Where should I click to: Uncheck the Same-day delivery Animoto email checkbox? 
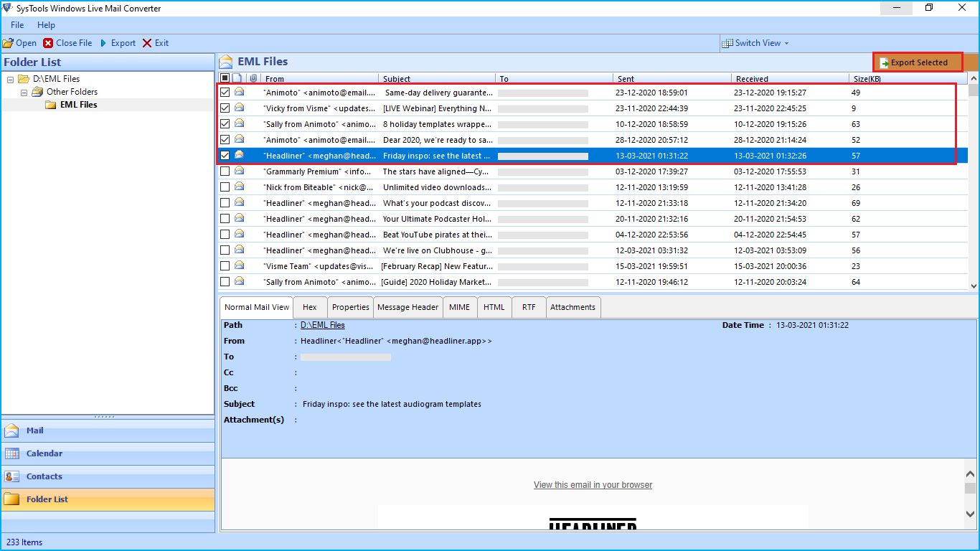(x=225, y=93)
